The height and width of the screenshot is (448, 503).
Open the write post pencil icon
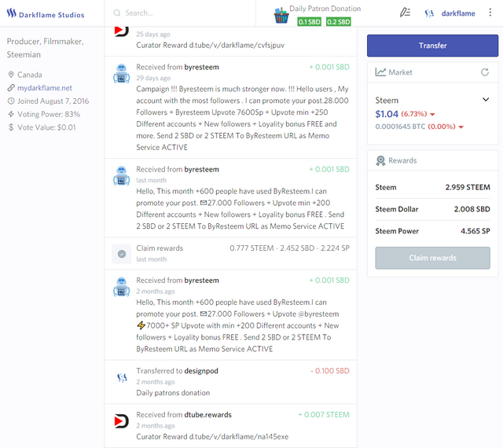pos(405,13)
